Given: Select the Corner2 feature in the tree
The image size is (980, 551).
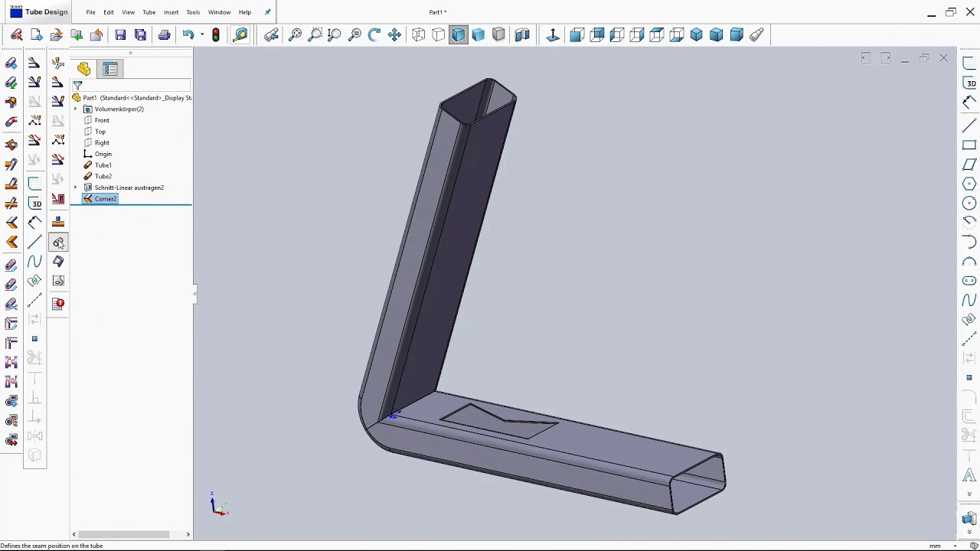Looking at the screenshot, I should pyautogui.click(x=105, y=199).
